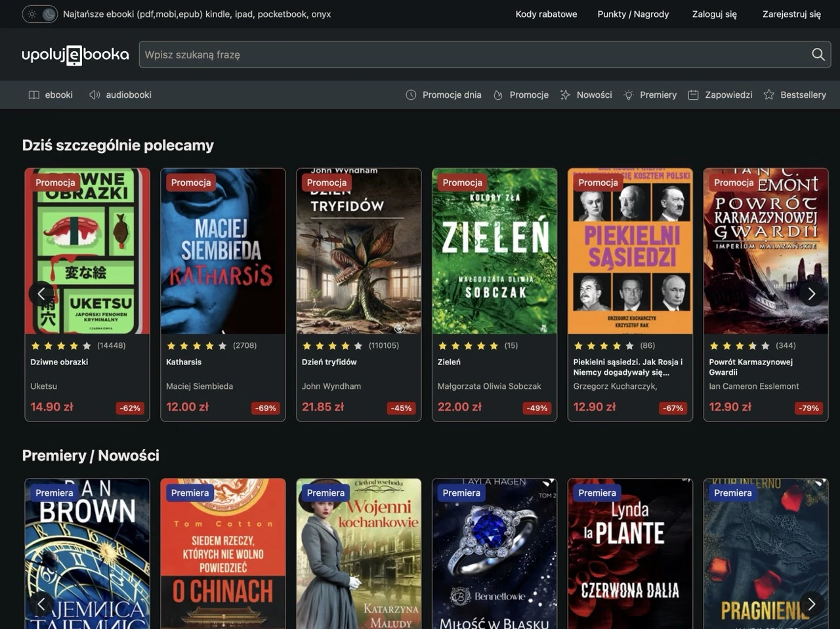This screenshot has width=840, height=629.
Task: Click the search magnifier icon
Action: pos(818,54)
